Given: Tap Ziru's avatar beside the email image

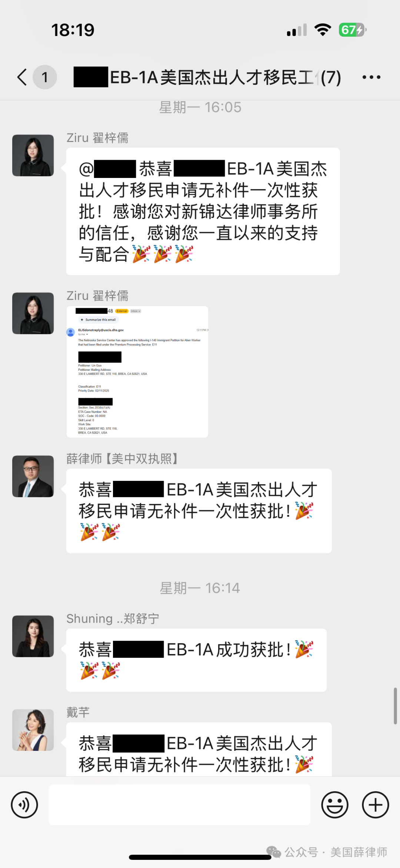Looking at the screenshot, I should [33, 313].
